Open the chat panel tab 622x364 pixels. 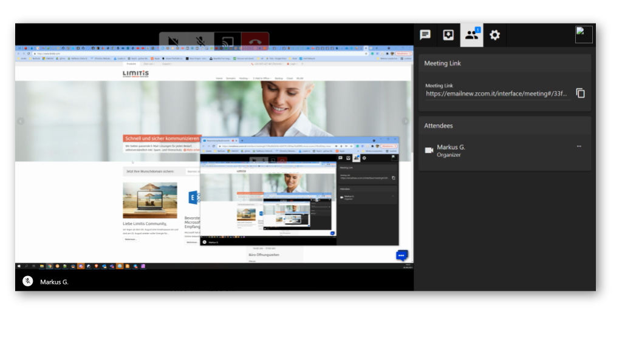(425, 35)
